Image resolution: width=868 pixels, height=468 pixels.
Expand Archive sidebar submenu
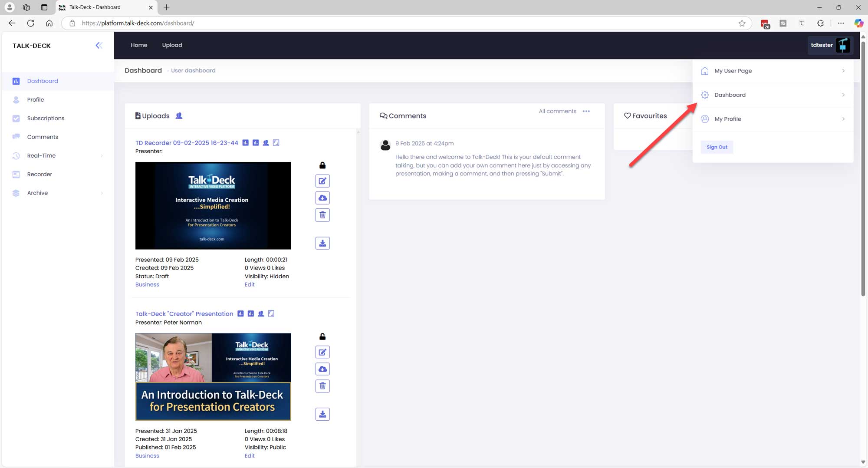[x=102, y=193]
